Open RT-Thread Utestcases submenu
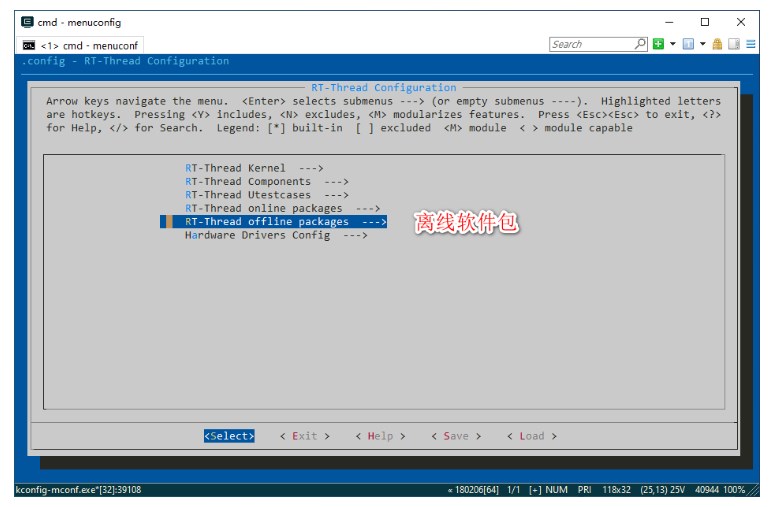The height and width of the screenshot is (507, 770). (267, 195)
